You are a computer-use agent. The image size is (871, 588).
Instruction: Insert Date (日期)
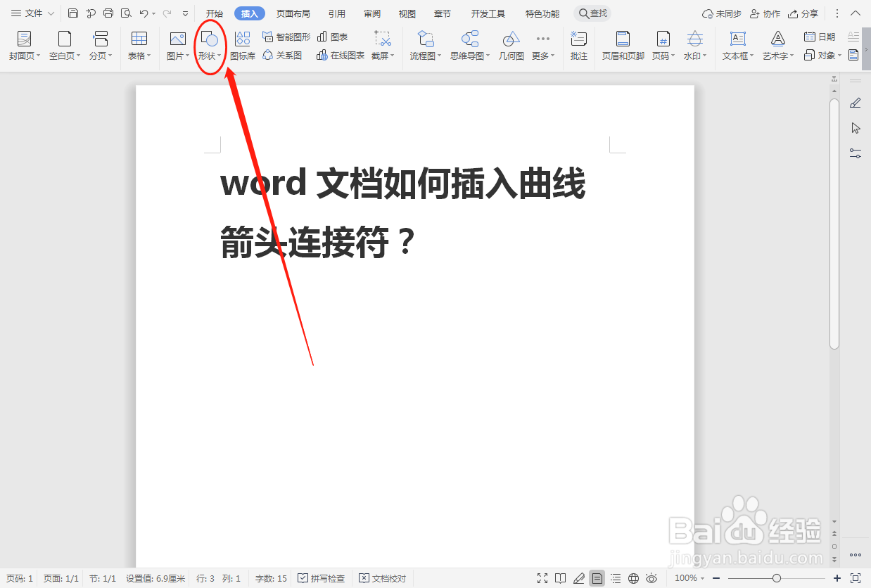coord(820,37)
